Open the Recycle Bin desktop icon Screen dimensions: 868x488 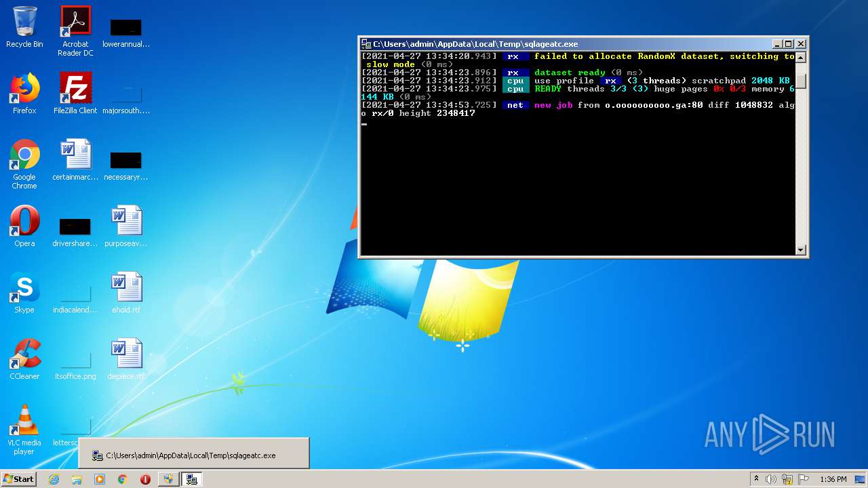(24, 27)
